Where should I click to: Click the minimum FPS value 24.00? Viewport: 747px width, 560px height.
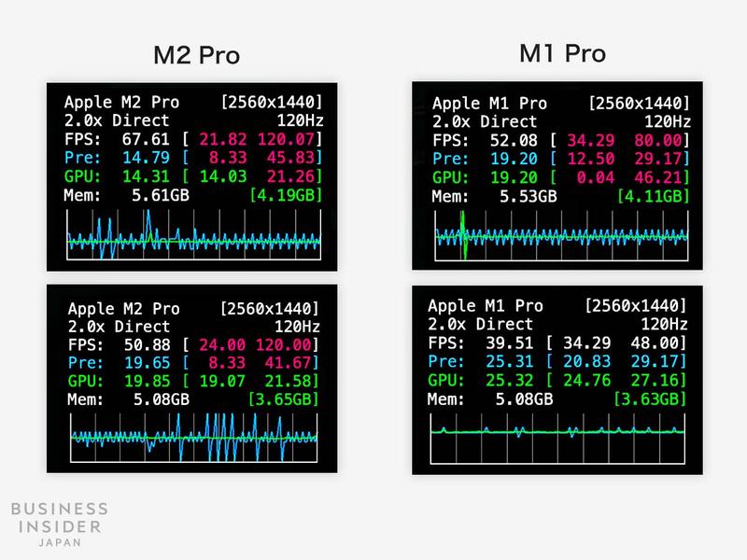pyautogui.click(x=222, y=344)
